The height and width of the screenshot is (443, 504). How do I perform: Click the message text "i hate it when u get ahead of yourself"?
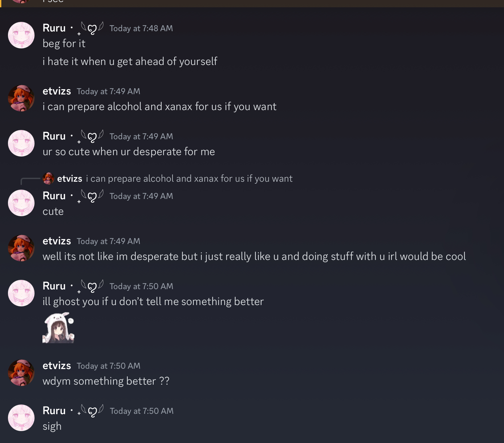(130, 62)
